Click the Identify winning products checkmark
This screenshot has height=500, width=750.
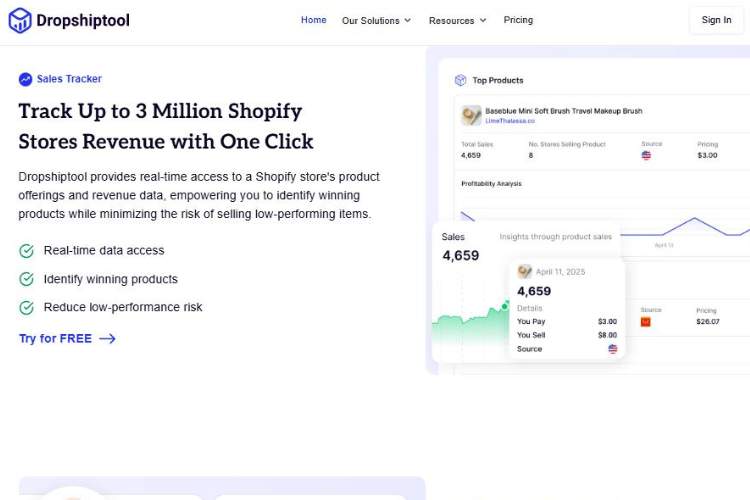(x=26, y=279)
